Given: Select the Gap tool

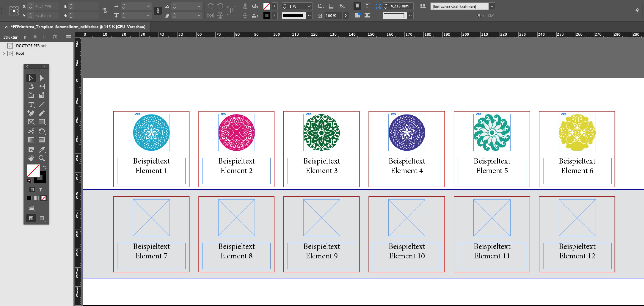Looking at the screenshot, I should point(42,87).
